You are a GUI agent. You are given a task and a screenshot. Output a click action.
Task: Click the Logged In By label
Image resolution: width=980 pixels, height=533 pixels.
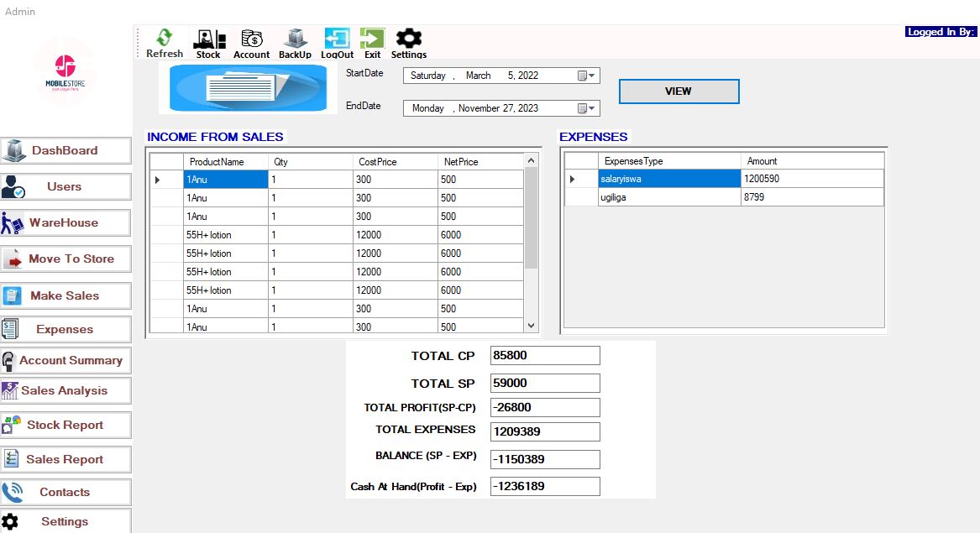(x=941, y=32)
